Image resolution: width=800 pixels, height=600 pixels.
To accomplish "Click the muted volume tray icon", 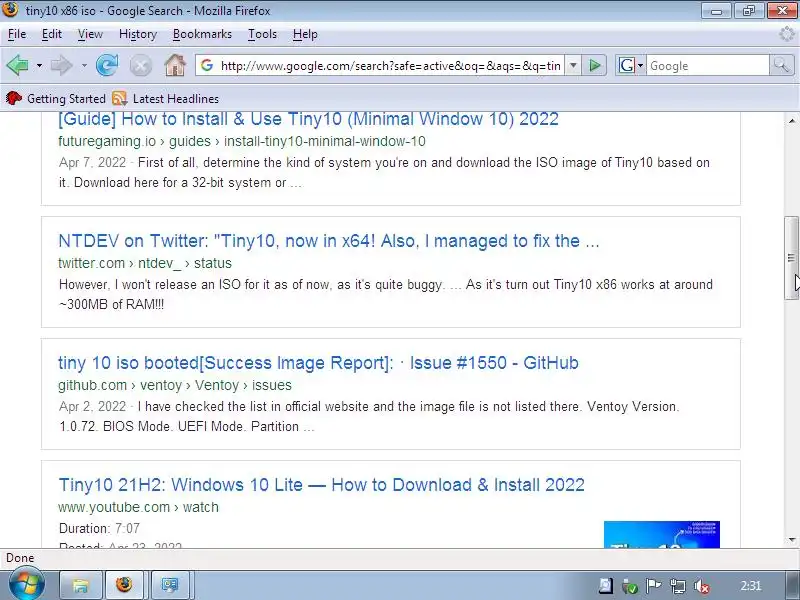I will [x=702, y=586].
